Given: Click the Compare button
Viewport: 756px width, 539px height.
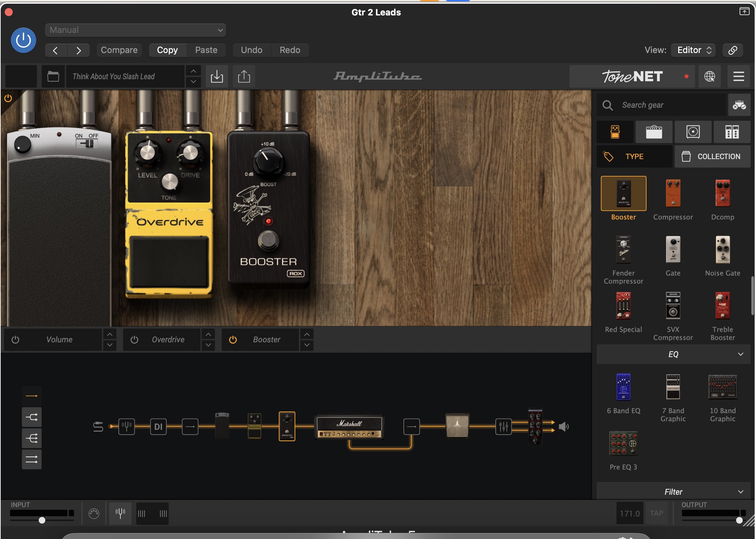Looking at the screenshot, I should (x=119, y=50).
